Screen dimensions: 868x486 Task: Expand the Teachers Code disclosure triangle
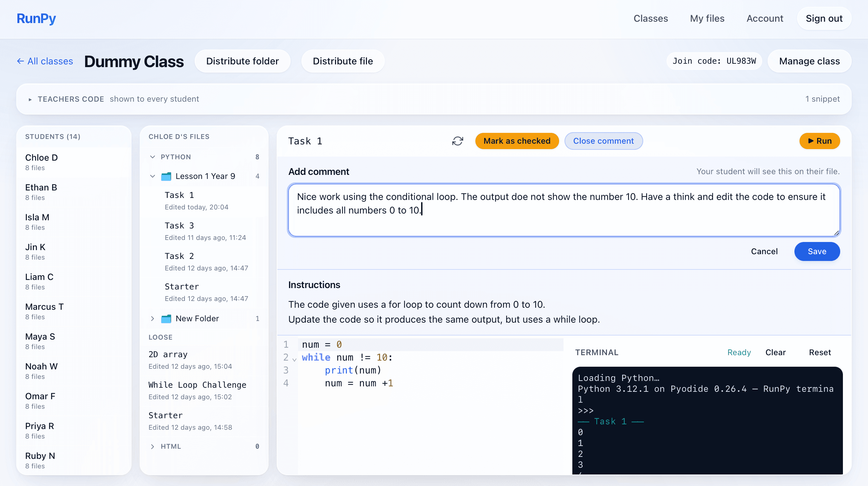click(30, 99)
